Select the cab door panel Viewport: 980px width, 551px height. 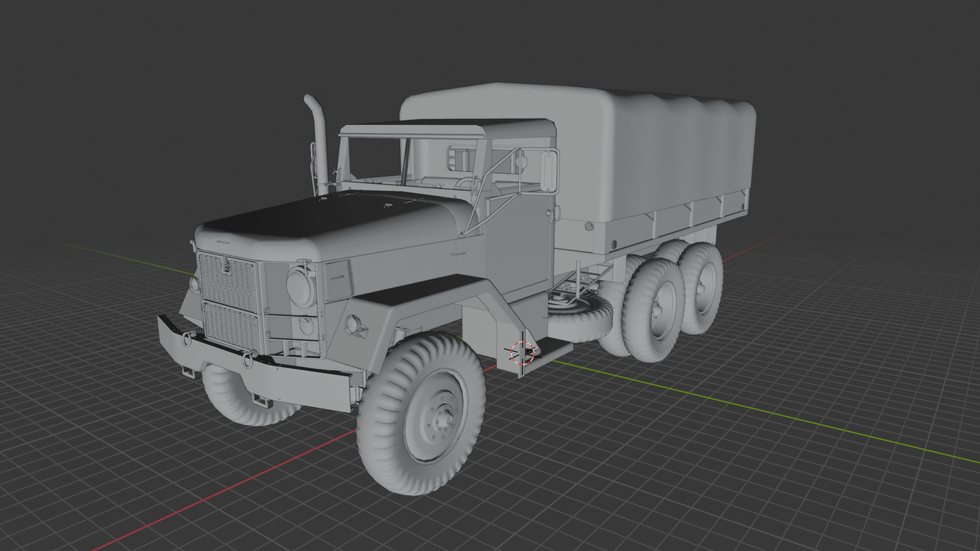pyautogui.click(x=518, y=240)
